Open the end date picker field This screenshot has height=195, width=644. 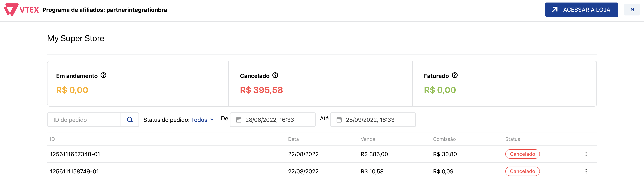pos(373,120)
